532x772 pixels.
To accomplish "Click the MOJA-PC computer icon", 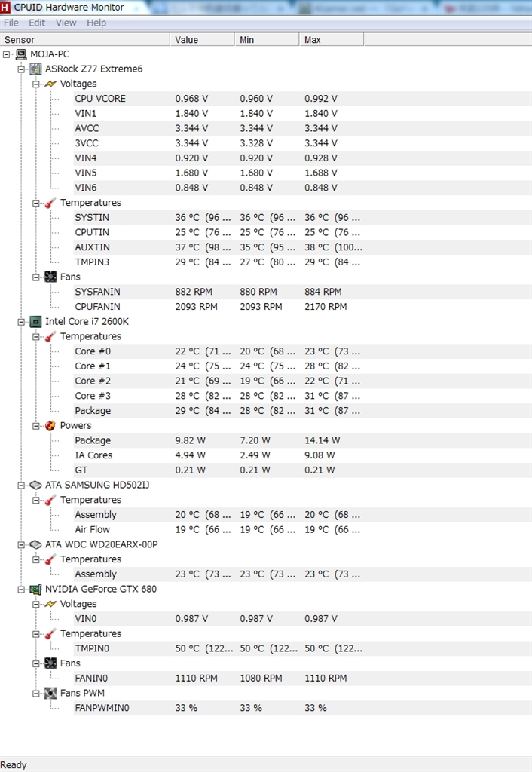I will (x=21, y=54).
